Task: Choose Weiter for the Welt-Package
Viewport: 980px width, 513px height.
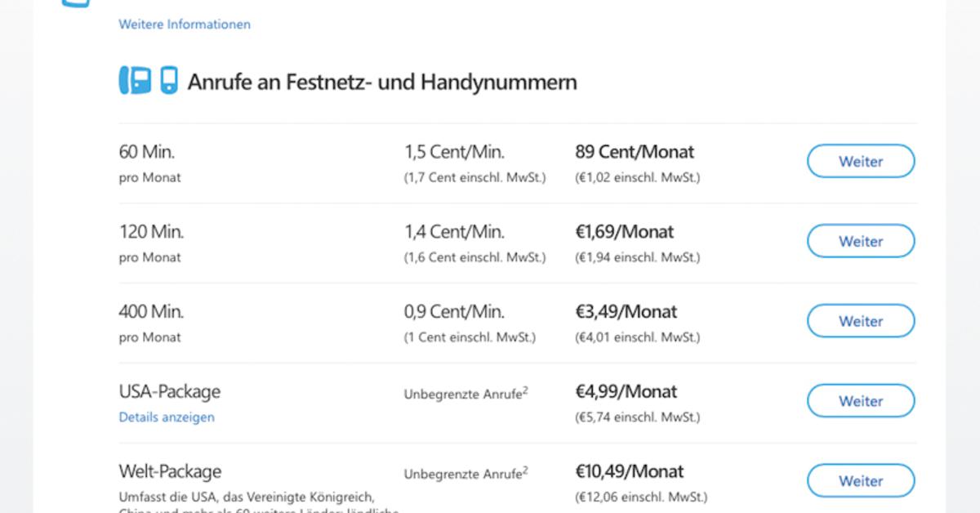Action: pos(861,481)
